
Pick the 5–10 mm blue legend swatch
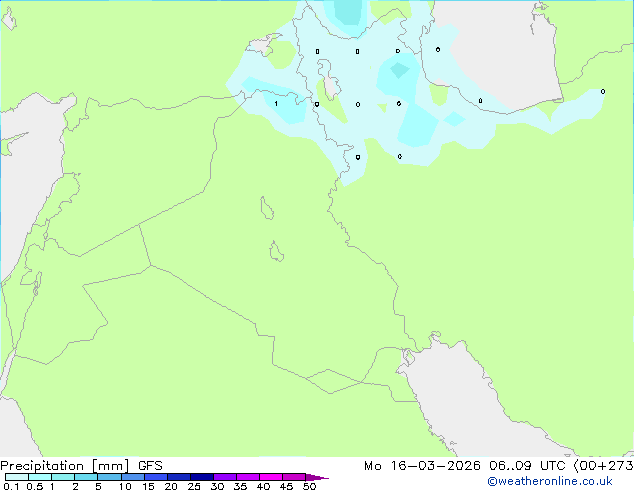(109, 477)
